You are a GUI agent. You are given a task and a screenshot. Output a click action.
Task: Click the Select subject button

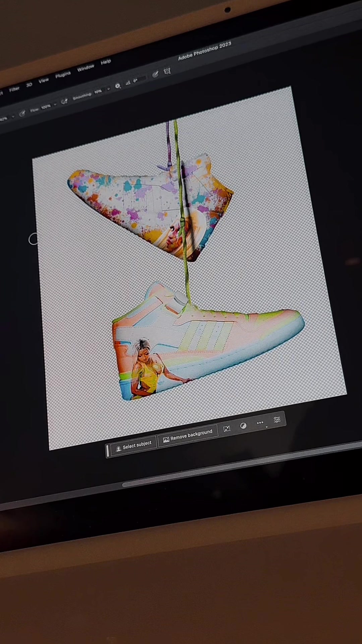[x=134, y=446]
